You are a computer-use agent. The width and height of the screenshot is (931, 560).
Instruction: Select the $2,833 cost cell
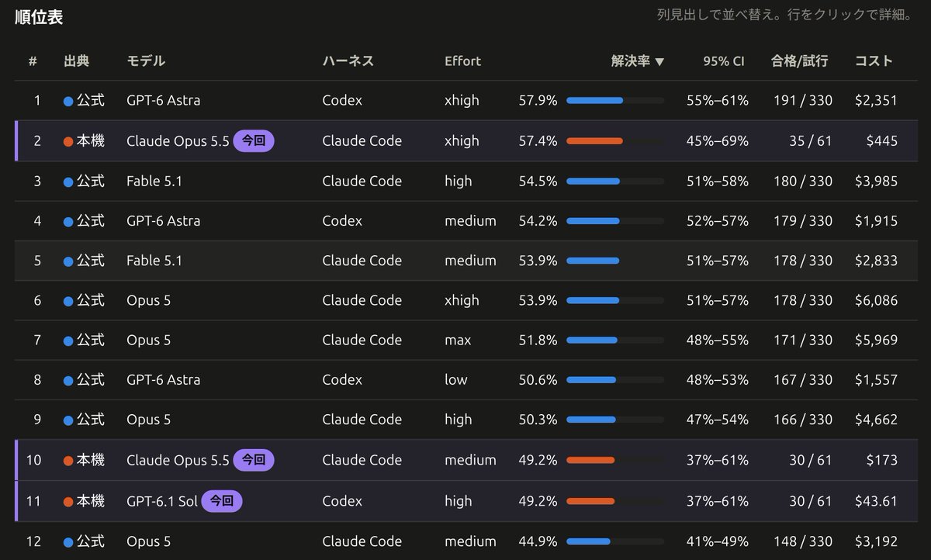coord(876,260)
